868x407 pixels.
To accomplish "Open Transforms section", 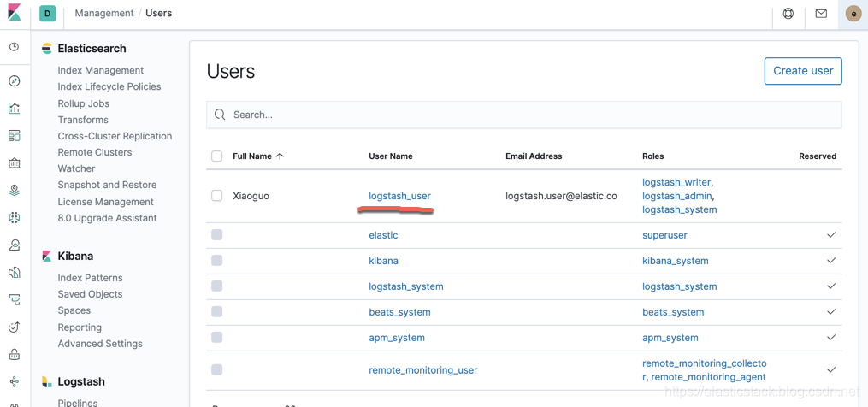I will [x=83, y=120].
